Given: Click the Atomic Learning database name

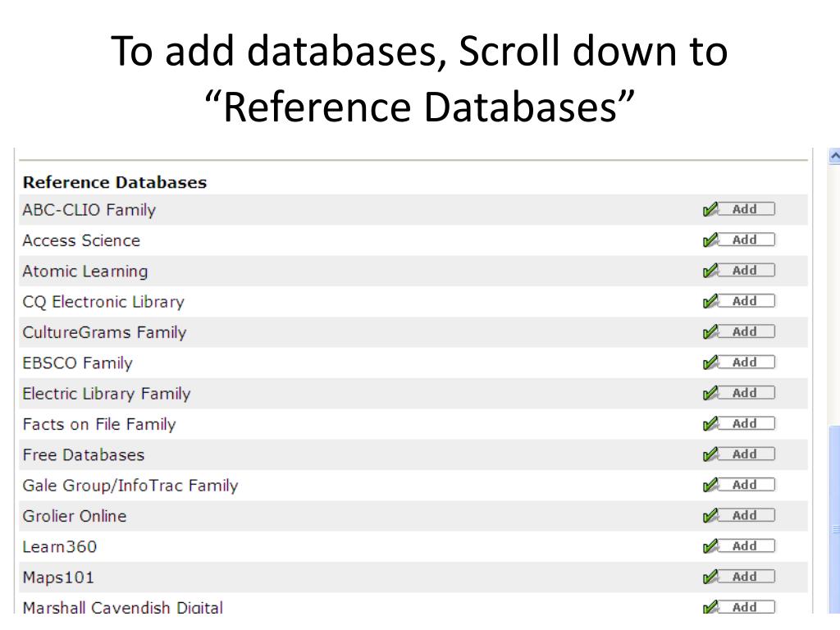Looking at the screenshot, I should pyautogui.click(x=85, y=272).
